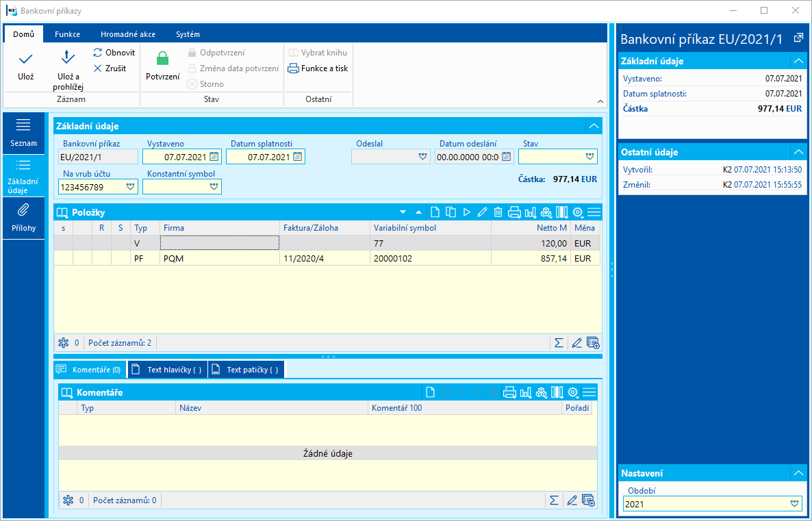Viewport: 812px width, 521px height.
Task: Click the Zrušit button in ribbon
Action: click(x=110, y=68)
